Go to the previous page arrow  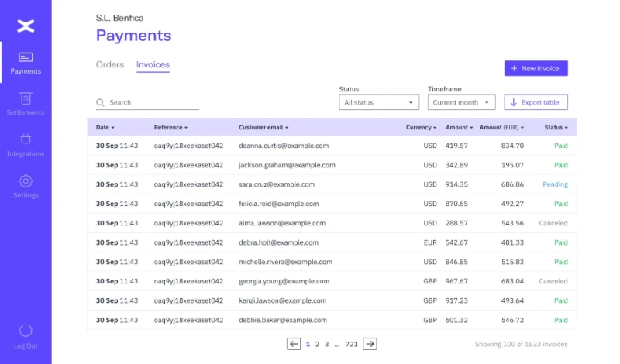click(294, 344)
